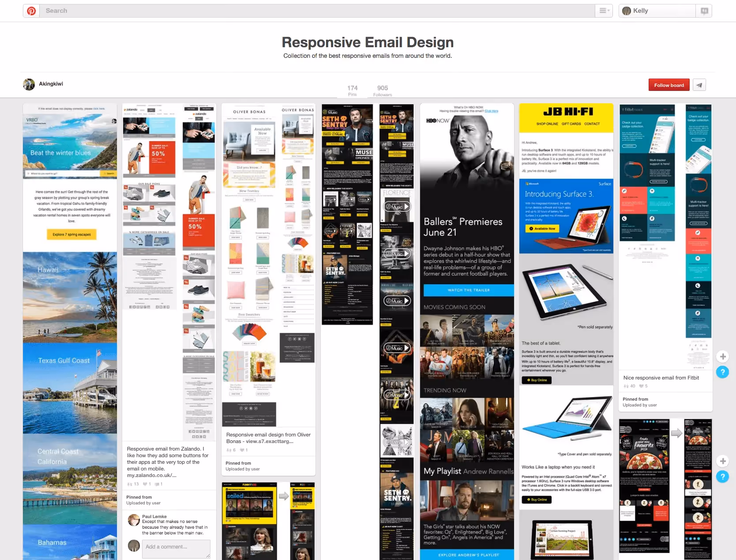Open the Zalando responsive email pin image
The width and height of the screenshot is (736, 560).
click(x=169, y=272)
